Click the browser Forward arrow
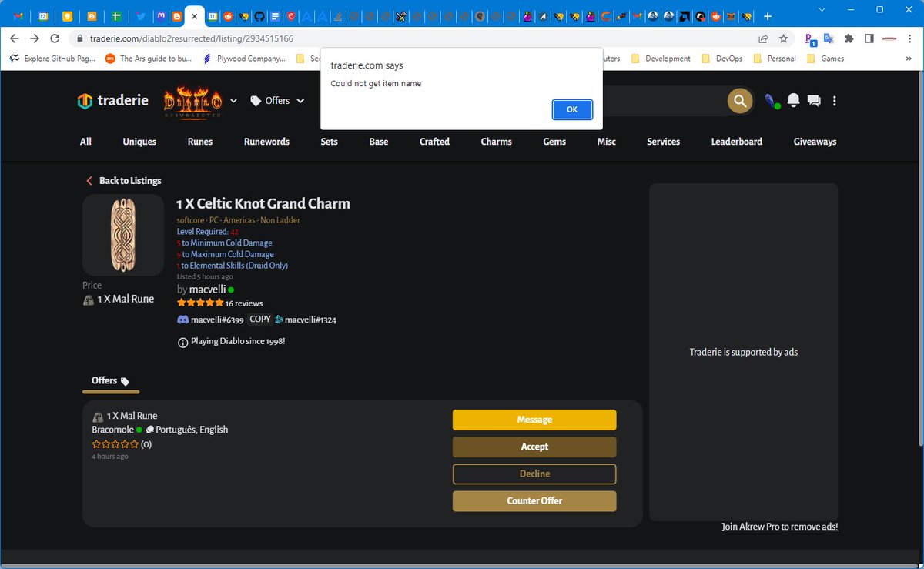This screenshot has height=569, width=924. 35,38
